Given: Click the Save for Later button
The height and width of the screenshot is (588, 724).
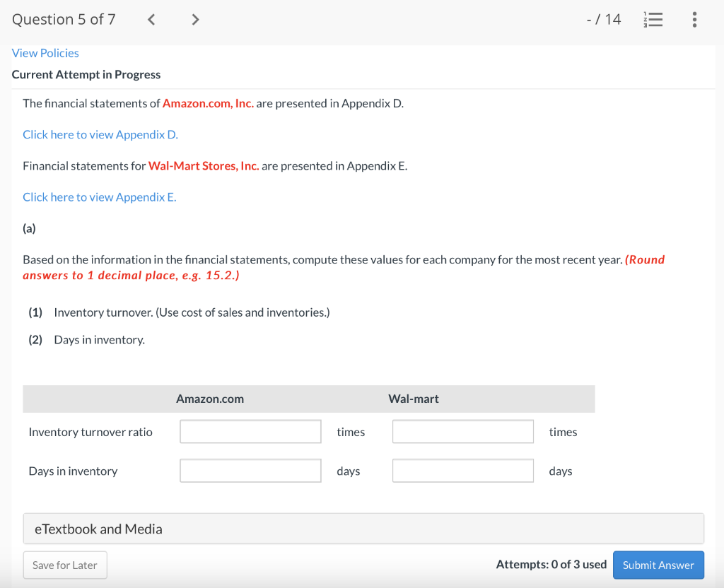Looking at the screenshot, I should tap(65, 565).
